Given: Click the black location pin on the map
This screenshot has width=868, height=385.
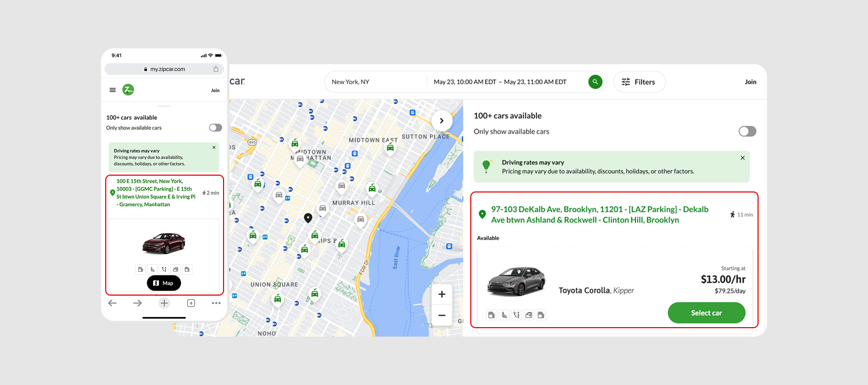Looking at the screenshot, I should pyautogui.click(x=308, y=218).
